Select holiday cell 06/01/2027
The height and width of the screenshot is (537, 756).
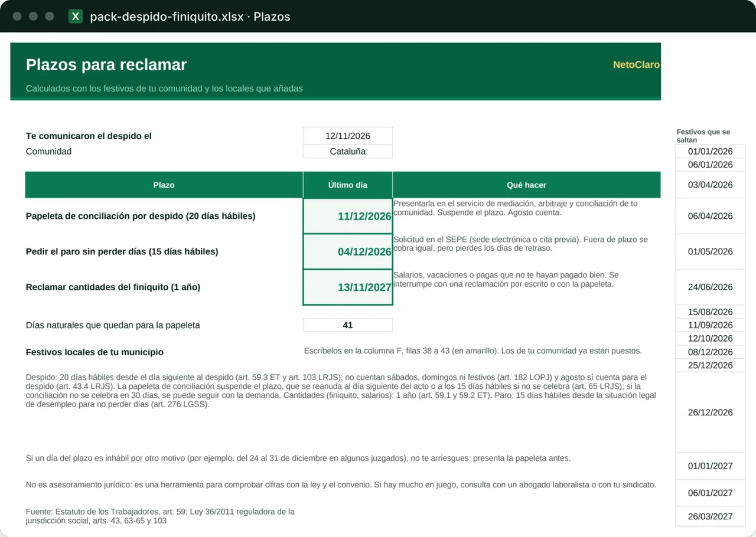[710, 493]
